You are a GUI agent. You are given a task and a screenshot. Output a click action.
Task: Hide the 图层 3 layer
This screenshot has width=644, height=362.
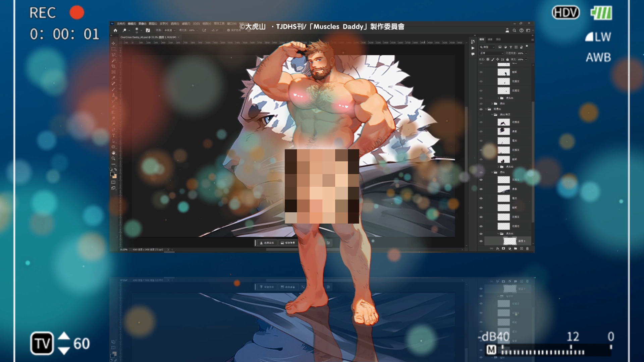coord(481,241)
